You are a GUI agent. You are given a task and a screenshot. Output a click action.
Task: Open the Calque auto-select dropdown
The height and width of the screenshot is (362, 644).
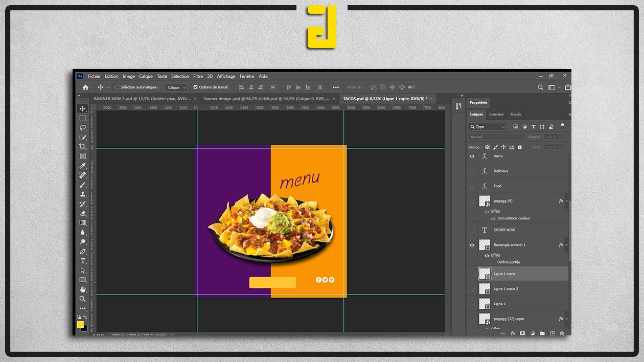point(176,87)
